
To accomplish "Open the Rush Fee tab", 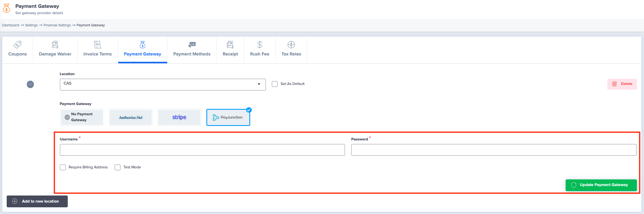I will point(260,50).
